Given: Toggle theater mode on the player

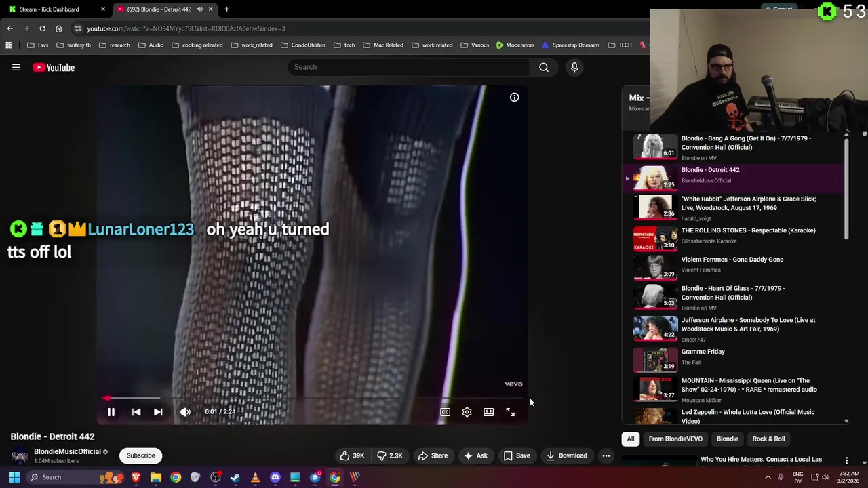Looking at the screenshot, I should (488, 411).
